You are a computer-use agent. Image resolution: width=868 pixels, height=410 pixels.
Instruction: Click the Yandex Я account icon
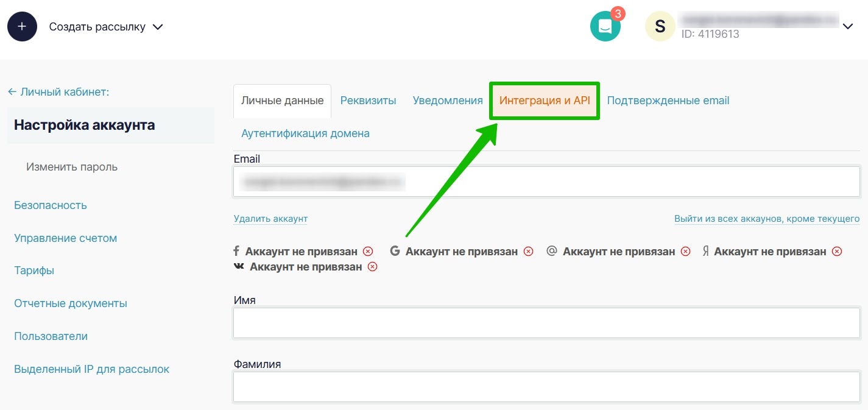click(705, 251)
